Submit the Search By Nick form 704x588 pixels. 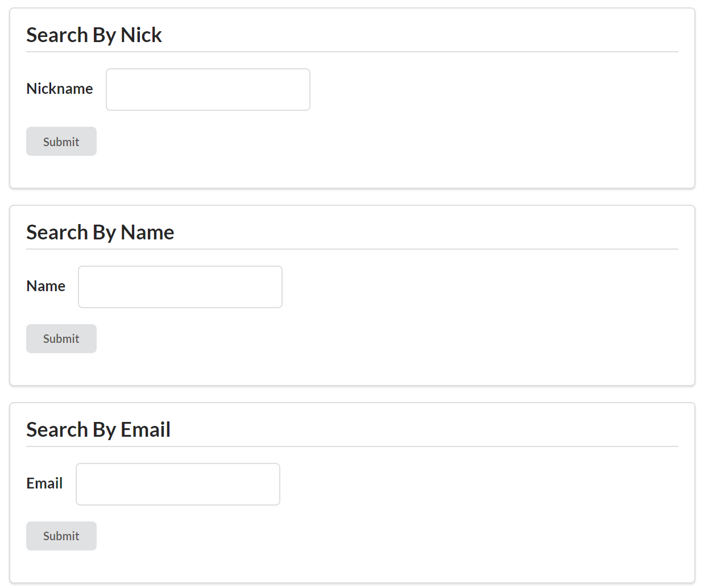pos(61,142)
